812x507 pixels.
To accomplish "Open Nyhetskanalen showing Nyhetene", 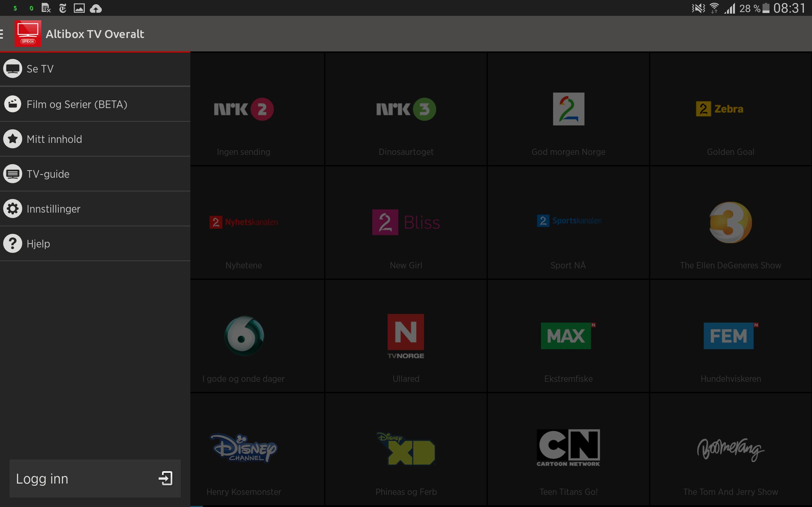I will point(244,222).
